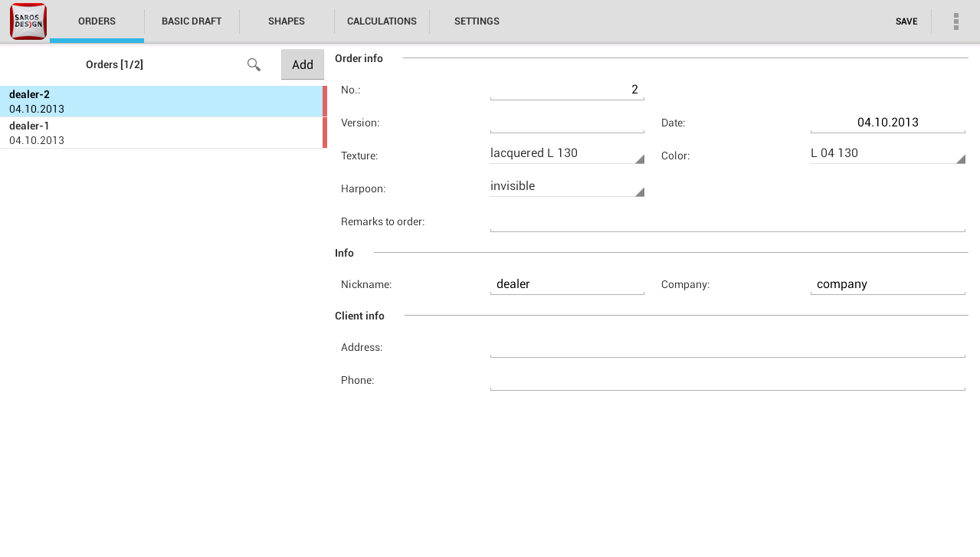
Task: Expand the Color dropdown L 04 130
Action: click(x=887, y=154)
